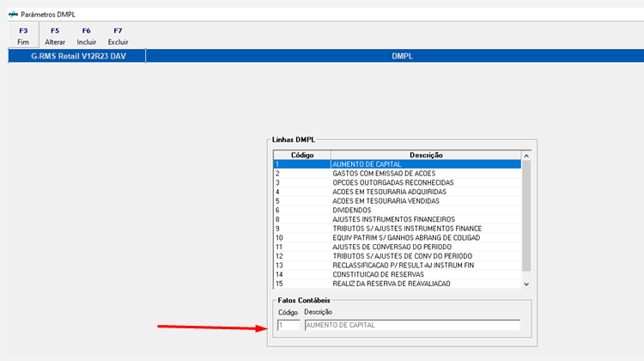Click the Parâmetros DMPL title bar icon
The width and height of the screenshot is (644, 361).
[x=12, y=15]
